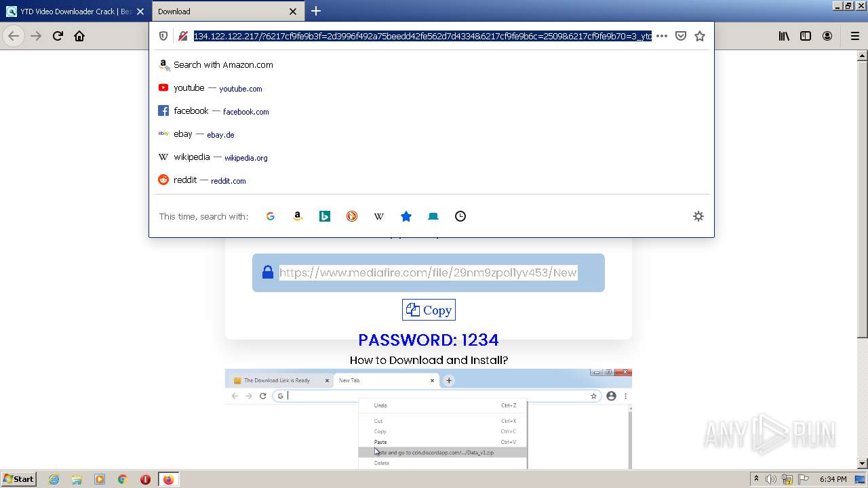
Task: Search this time with Amazon icon
Action: tap(298, 216)
